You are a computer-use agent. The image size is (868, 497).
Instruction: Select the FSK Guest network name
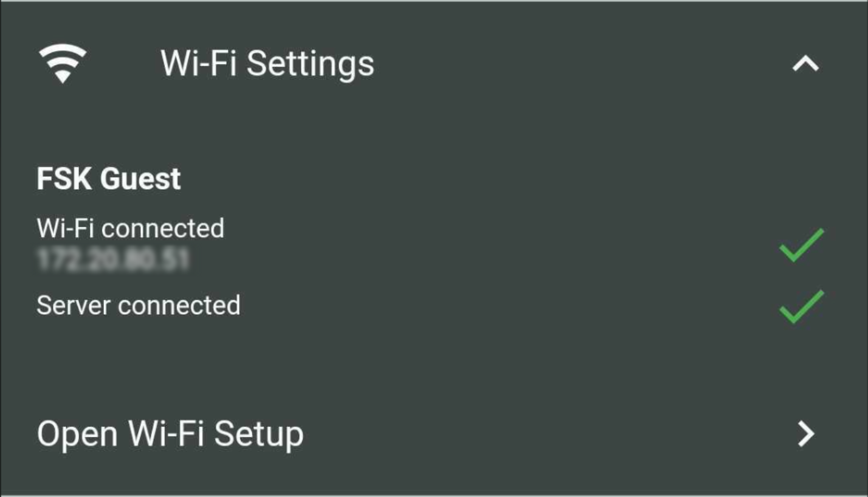109,179
